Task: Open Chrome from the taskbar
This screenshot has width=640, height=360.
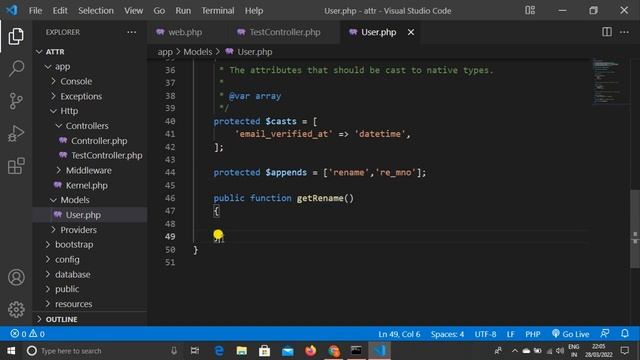Action: pos(334,351)
